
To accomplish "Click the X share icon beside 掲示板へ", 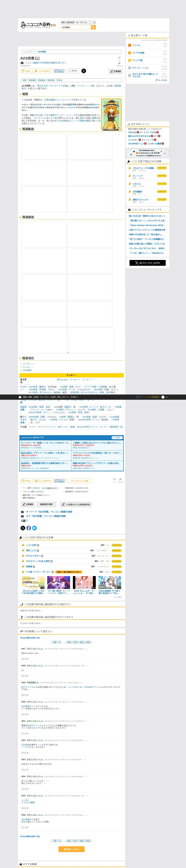I will tap(84, 71).
